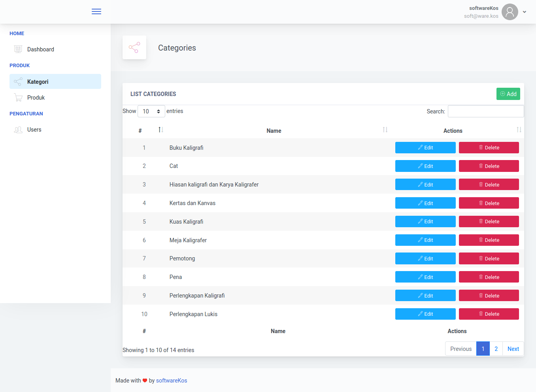This screenshot has width=536, height=392.
Task: Go to the Previous page
Action: click(461, 349)
